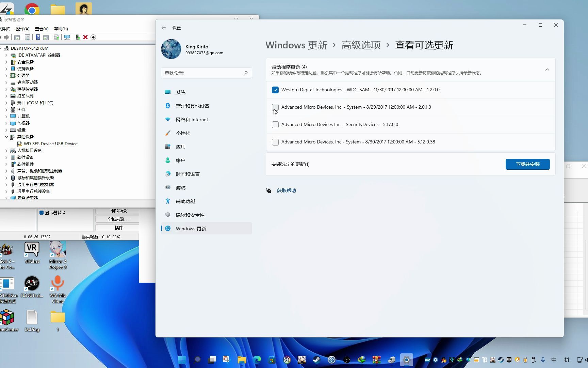Viewport: 588px width, 368px height.
Task: Open 系统 settings category
Action: tap(207, 92)
